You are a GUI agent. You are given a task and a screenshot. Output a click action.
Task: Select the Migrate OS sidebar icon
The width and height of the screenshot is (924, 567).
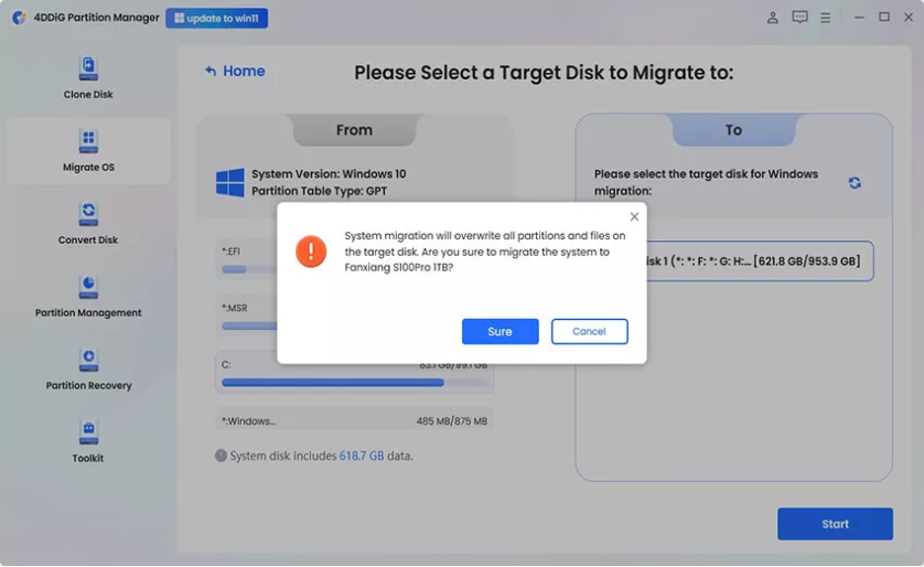point(89,141)
